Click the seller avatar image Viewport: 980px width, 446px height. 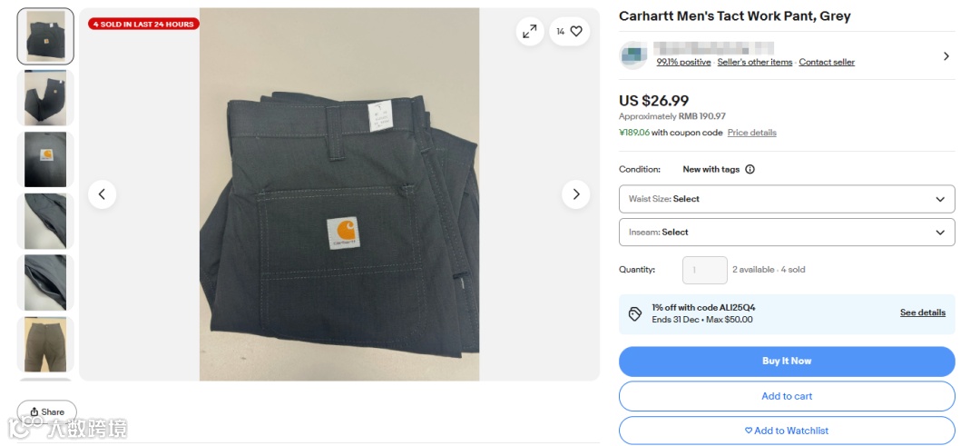(x=633, y=55)
